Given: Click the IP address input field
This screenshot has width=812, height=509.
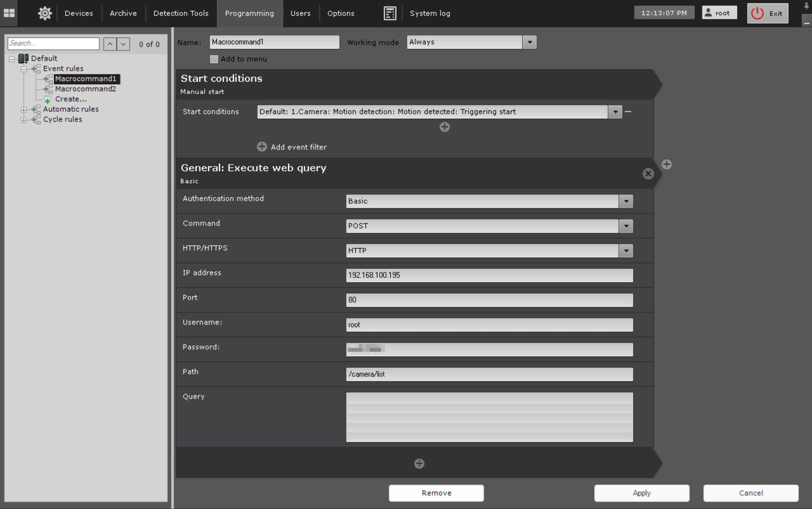Looking at the screenshot, I should [x=489, y=275].
